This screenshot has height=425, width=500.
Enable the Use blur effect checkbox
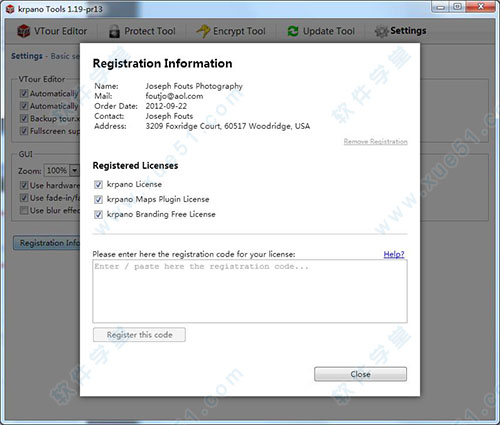24,210
